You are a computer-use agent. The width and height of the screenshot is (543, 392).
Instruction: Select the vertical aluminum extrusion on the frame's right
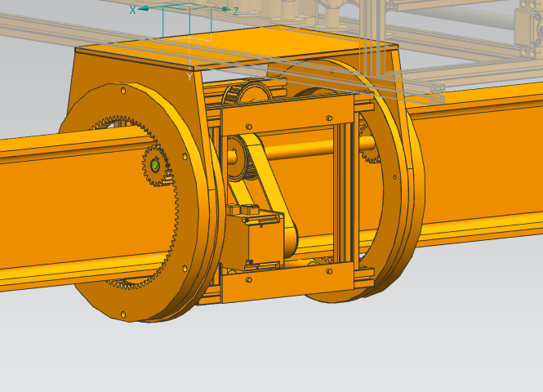343,194
